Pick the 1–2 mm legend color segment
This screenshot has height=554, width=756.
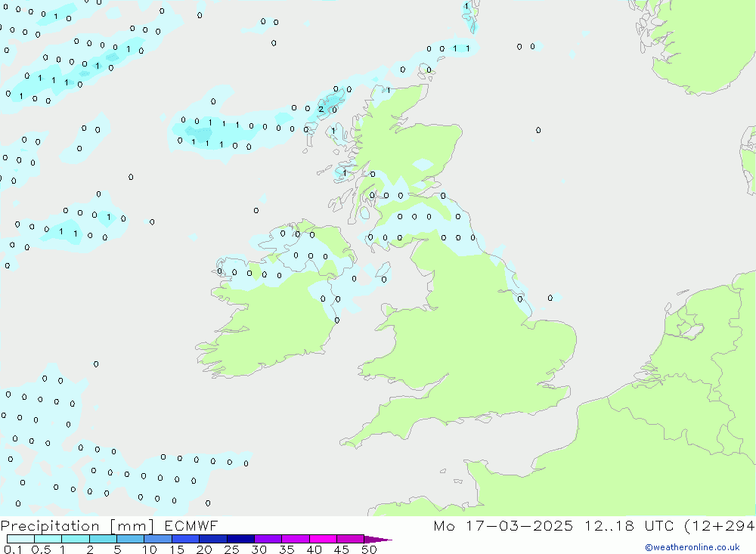pyautogui.click(x=75, y=539)
